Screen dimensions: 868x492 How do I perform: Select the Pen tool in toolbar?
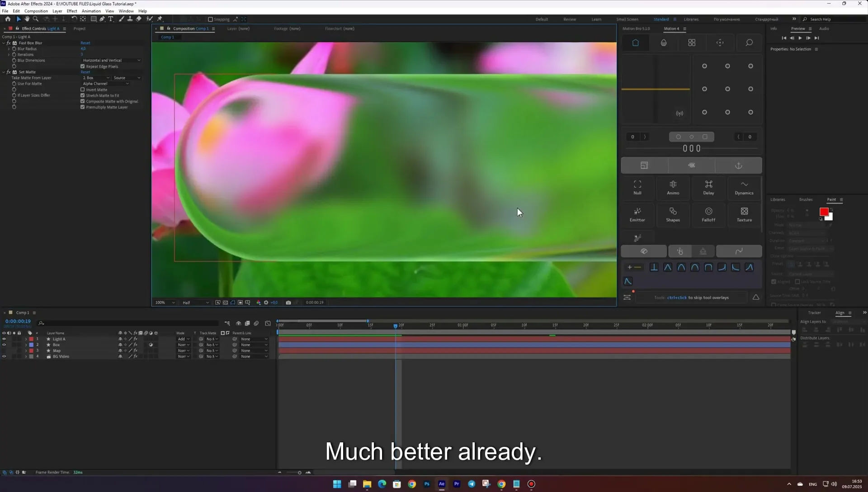tap(102, 19)
